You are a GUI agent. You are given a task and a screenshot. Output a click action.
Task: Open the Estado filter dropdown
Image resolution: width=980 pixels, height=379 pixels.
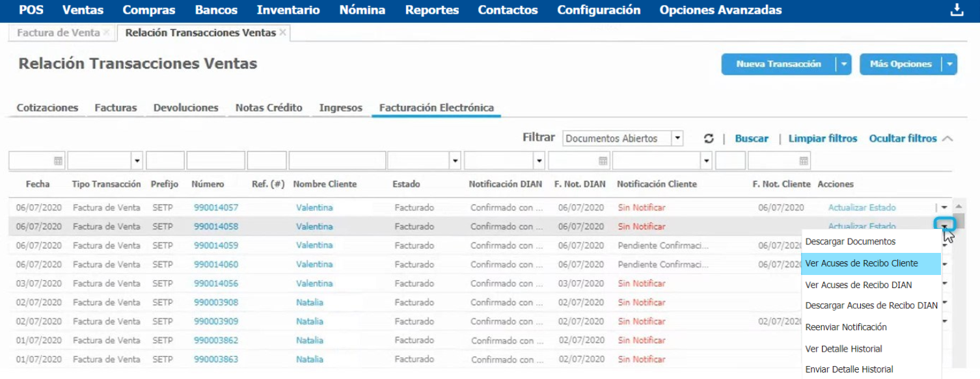(x=455, y=161)
